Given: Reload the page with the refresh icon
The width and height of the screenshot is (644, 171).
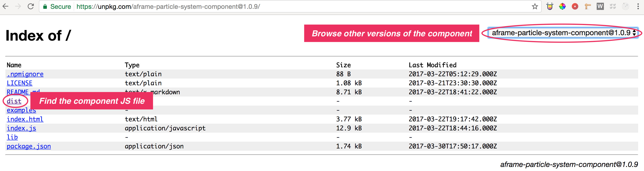Looking at the screenshot, I should coord(31,7).
